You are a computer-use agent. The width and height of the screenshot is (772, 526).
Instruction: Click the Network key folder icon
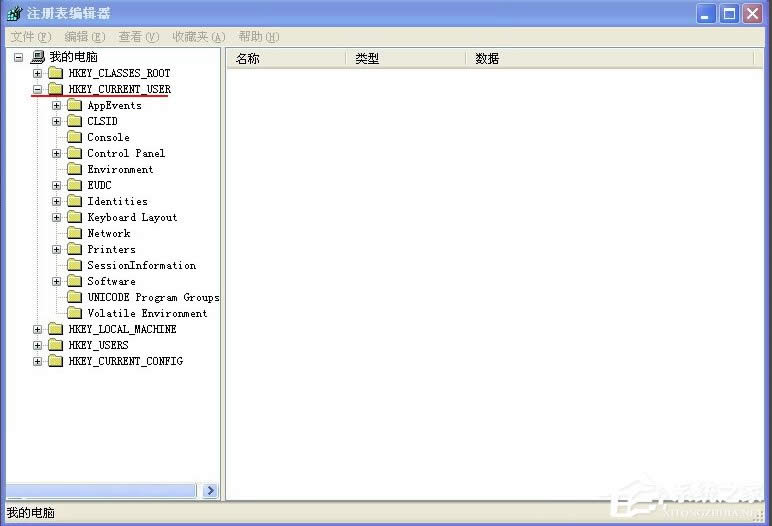[74, 233]
